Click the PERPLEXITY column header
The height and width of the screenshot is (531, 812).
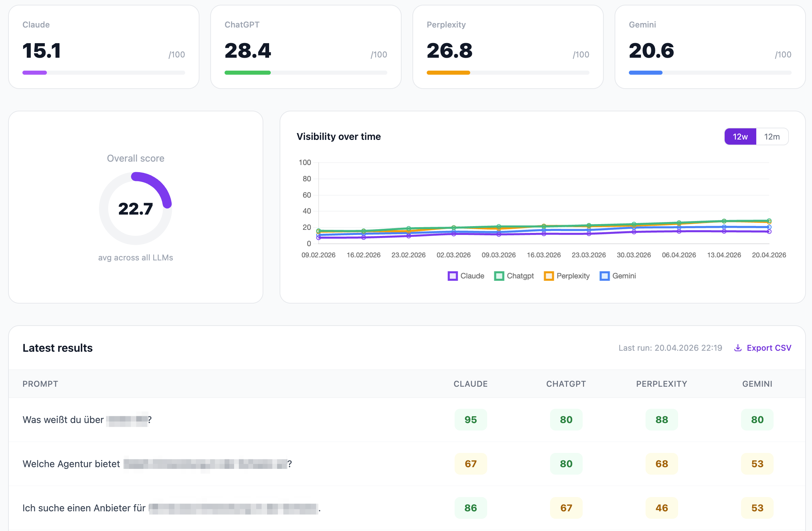(661, 384)
